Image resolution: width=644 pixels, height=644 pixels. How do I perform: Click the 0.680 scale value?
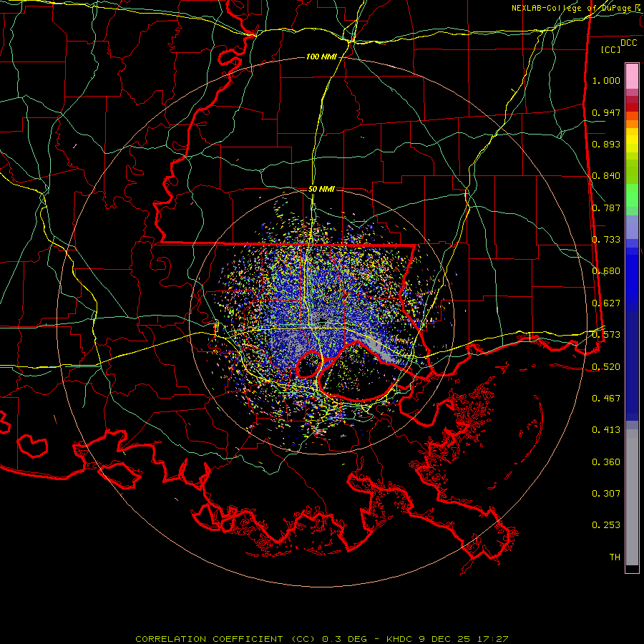tap(606, 271)
